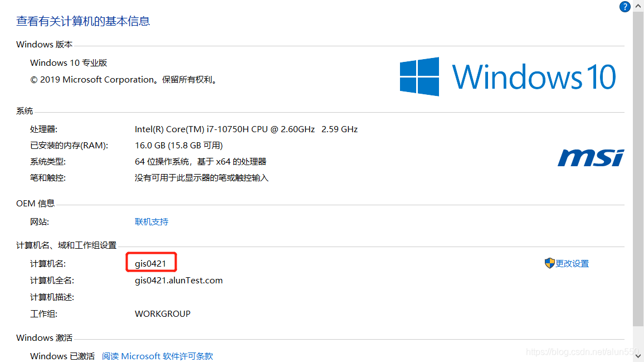Click the 处理器 label
Screen dimensions: 644x362
(44, 129)
